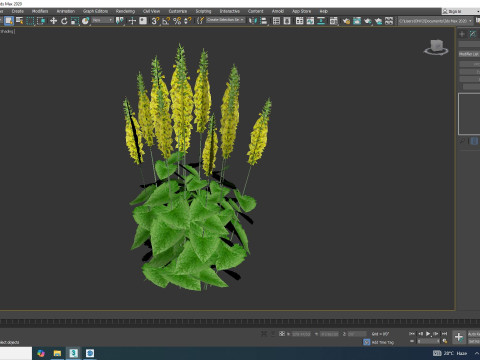
Task: Click Render in the Cloud teapot icon
Action: 378,21
